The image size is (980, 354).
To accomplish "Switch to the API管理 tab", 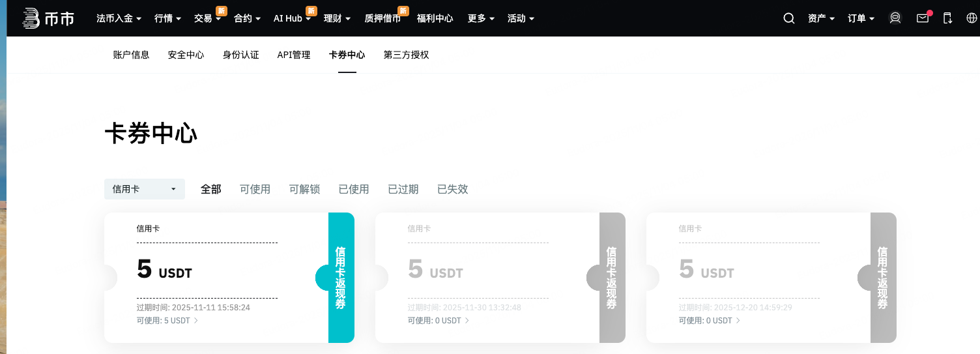I will tap(294, 55).
